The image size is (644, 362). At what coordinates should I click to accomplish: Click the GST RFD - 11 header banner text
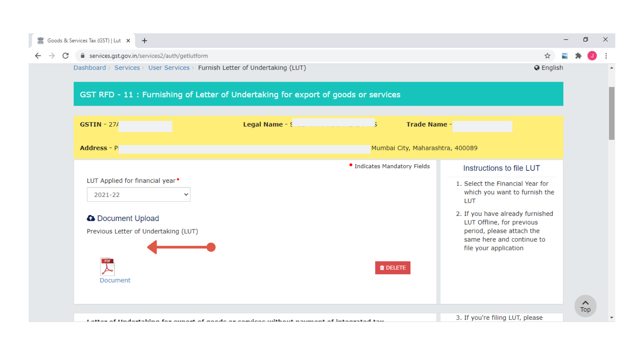click(x=240, y=95)
